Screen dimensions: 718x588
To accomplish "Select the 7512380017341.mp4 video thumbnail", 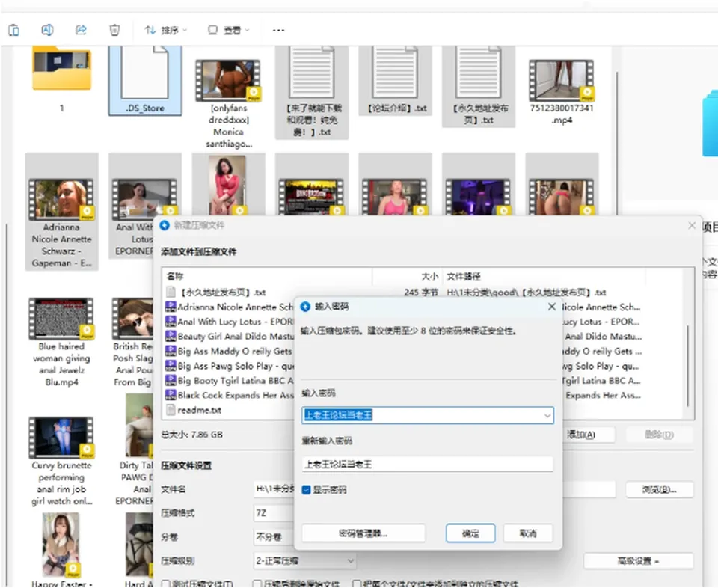I will tap(562, 80).
